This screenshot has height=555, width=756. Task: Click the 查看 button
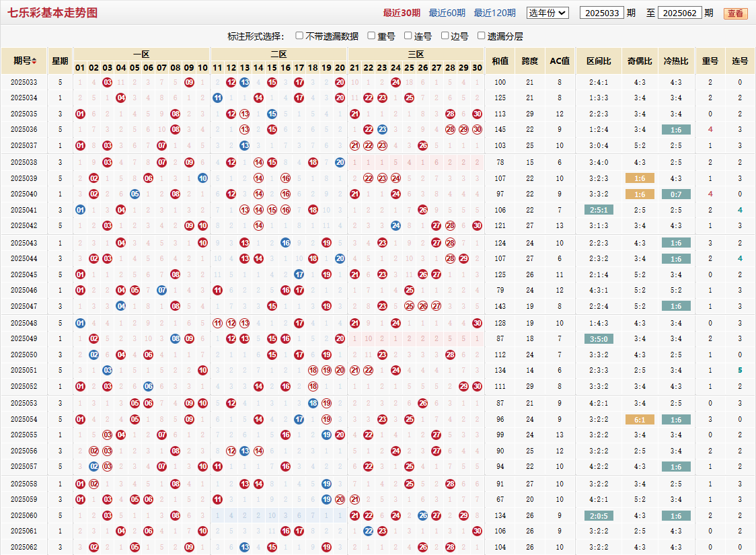735,13
